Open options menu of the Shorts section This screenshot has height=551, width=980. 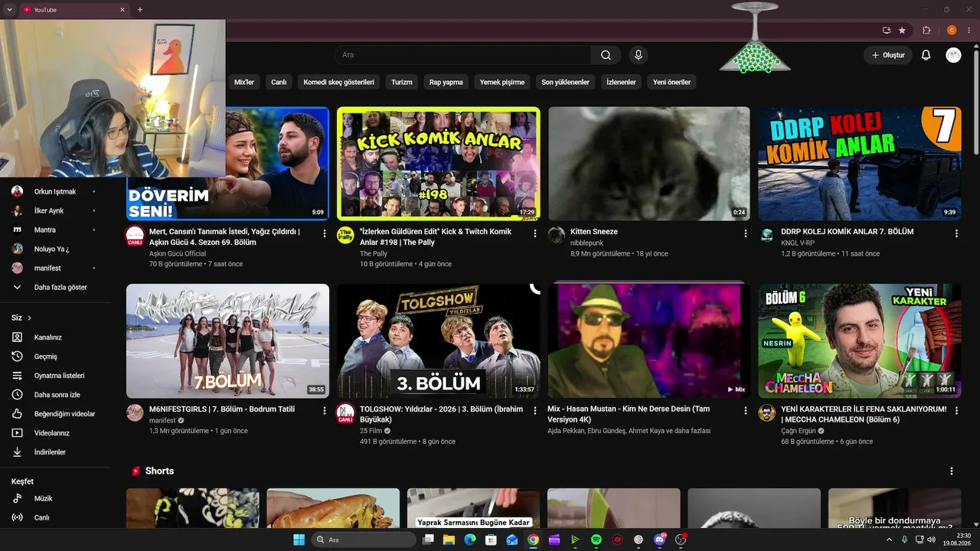pyautogui.click(x=952, y=471)
